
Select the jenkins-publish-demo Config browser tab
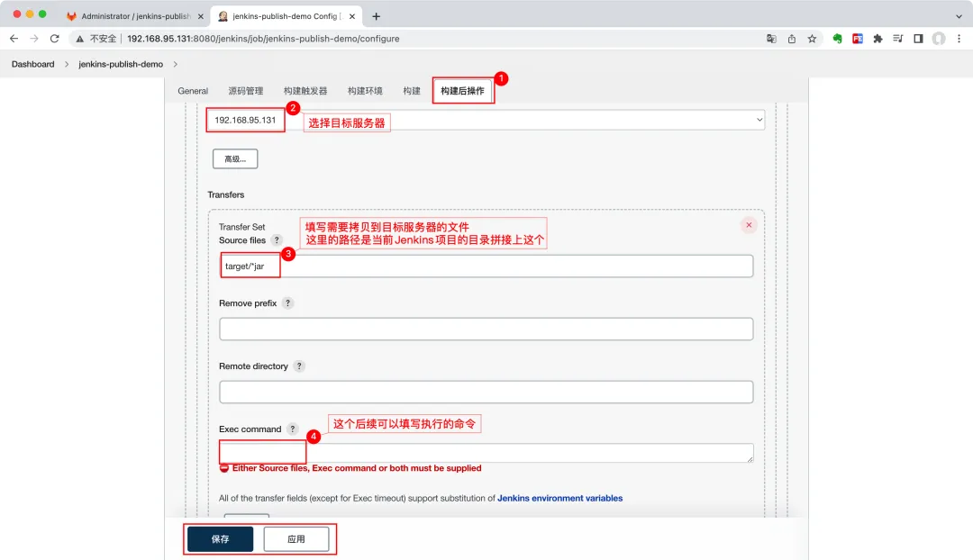point(286,16)
